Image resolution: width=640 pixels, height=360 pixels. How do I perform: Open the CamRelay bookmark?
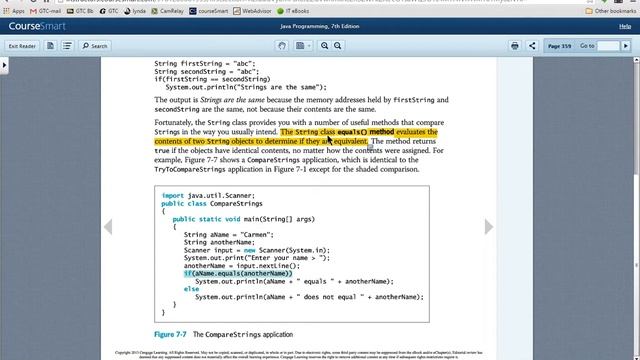167,11
